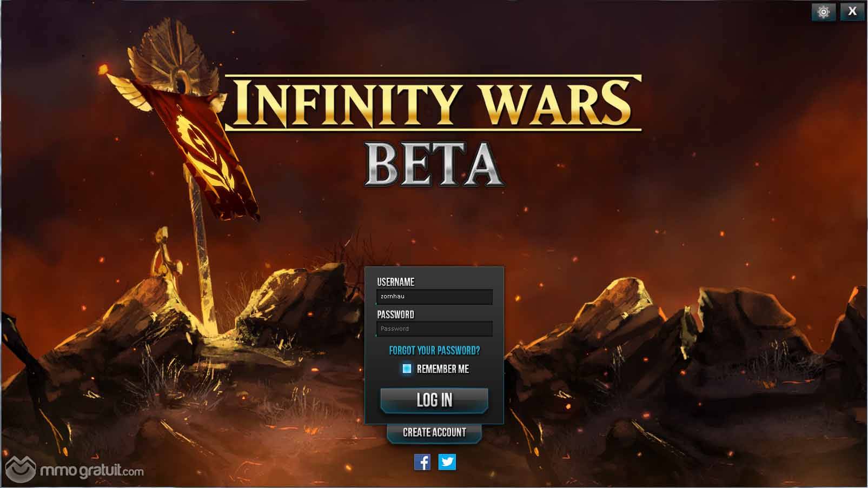
Task: Click the Remember Me label text
Action: [x=443, y=369]
